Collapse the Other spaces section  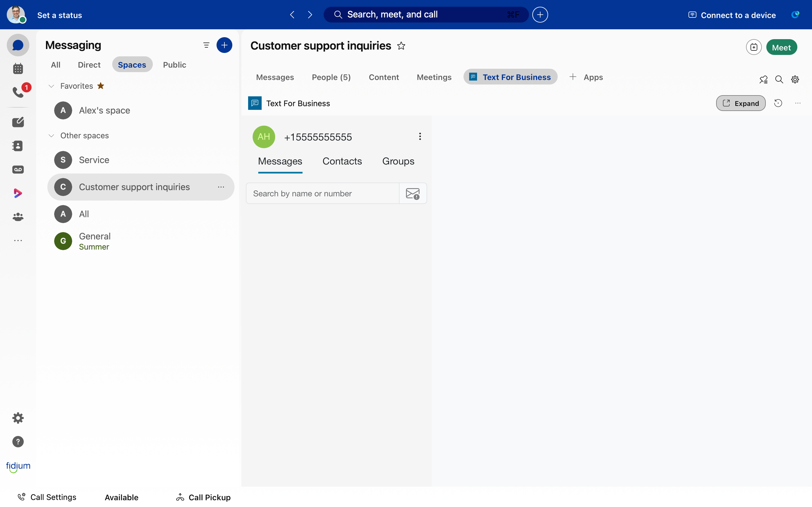coord(51,136)
